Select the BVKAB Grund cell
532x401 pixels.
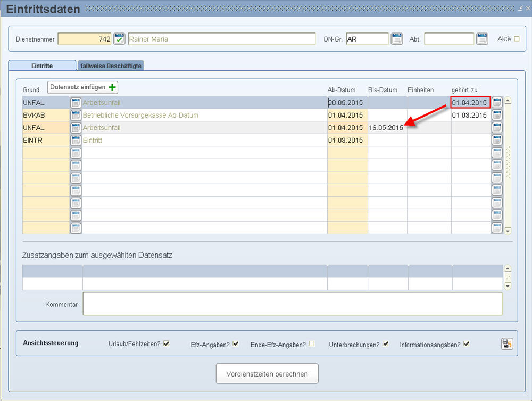tap(46, 115)
